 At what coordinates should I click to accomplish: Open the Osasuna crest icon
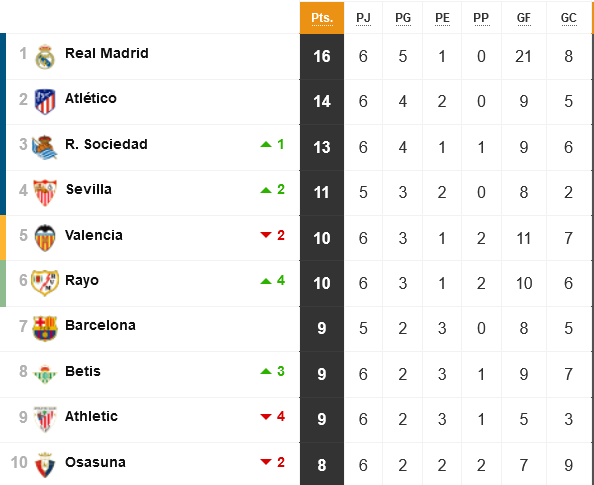45,465
